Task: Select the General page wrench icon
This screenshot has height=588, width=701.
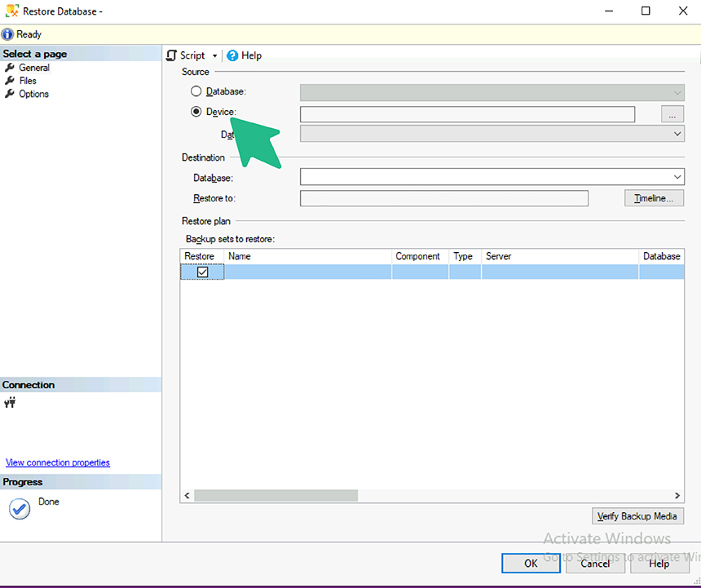Action: [10, 68]
